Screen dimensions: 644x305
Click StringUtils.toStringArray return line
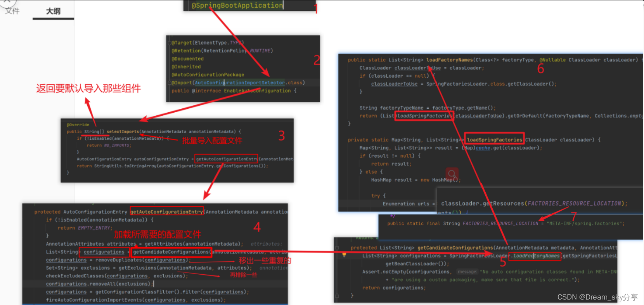tap(172, 166)
